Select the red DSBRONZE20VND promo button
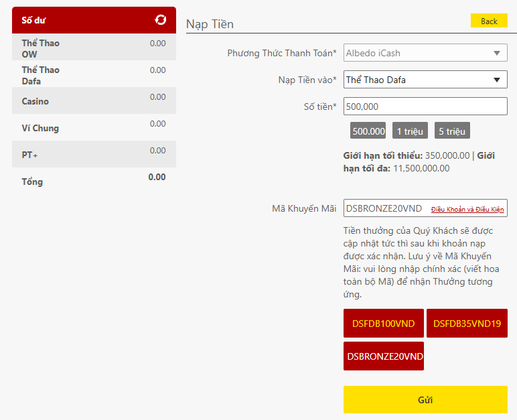Image resolution: width=517 pixels, height=420 pixels. [x=383, y=356]
